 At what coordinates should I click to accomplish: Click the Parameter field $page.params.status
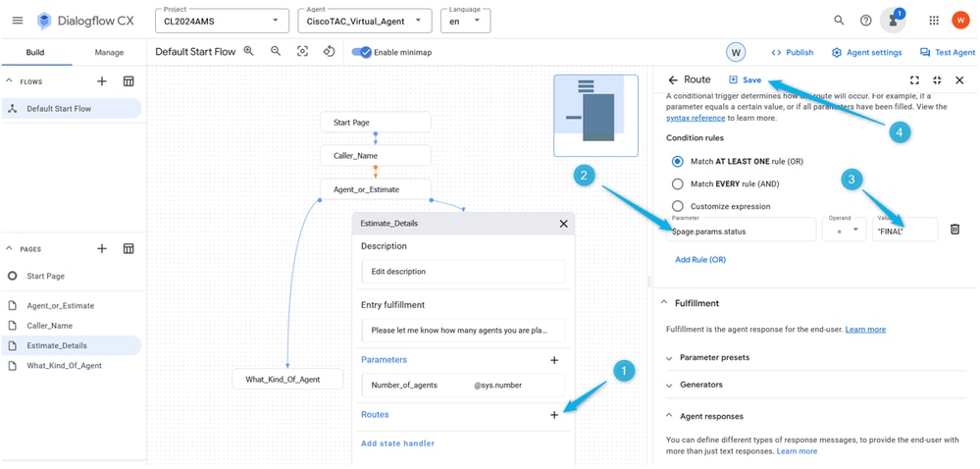click(x=742, y=230)
